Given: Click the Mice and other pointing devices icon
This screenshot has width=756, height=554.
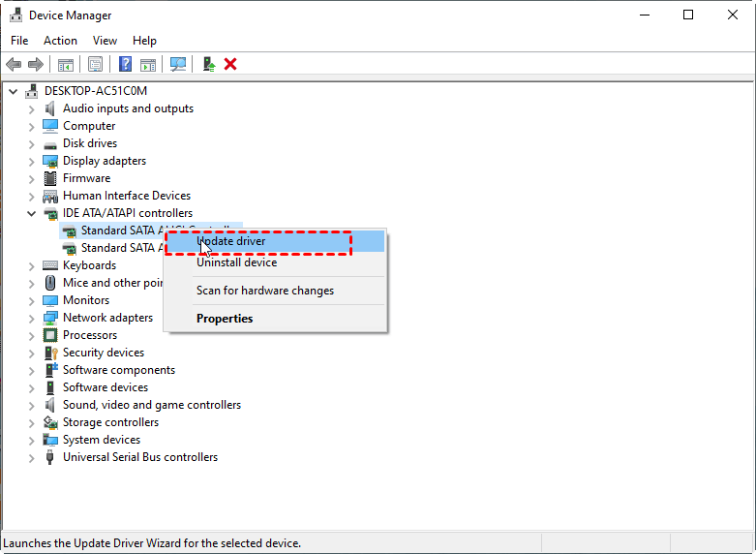Looking at the screenshot, I should click(50, 283).
